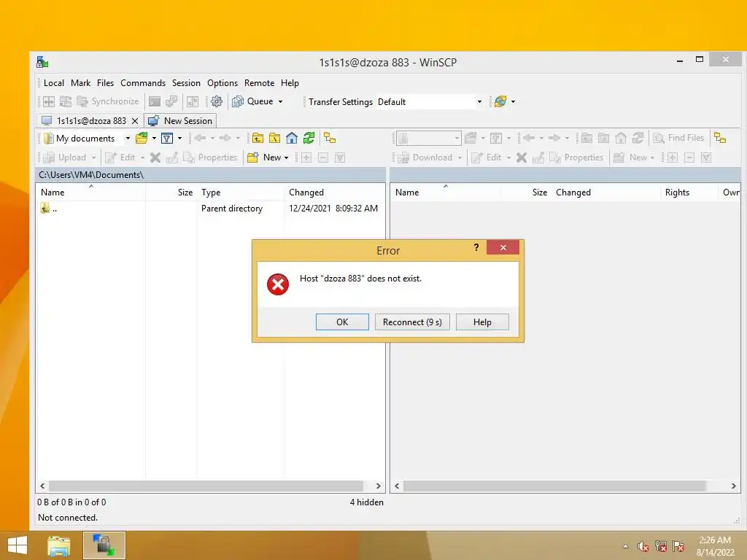Screen dimensions: 747x560
Task: Click OK in the Error dialog
Action: point(342,322)
